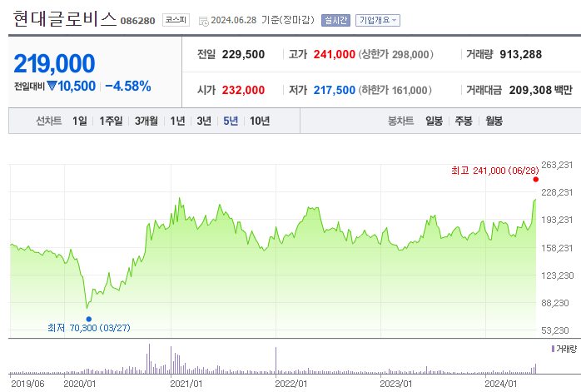The width and height of the screenshot is (581, 392).
Task: Click the 158,231 y-axis label
Action: [x=557, y=248]
